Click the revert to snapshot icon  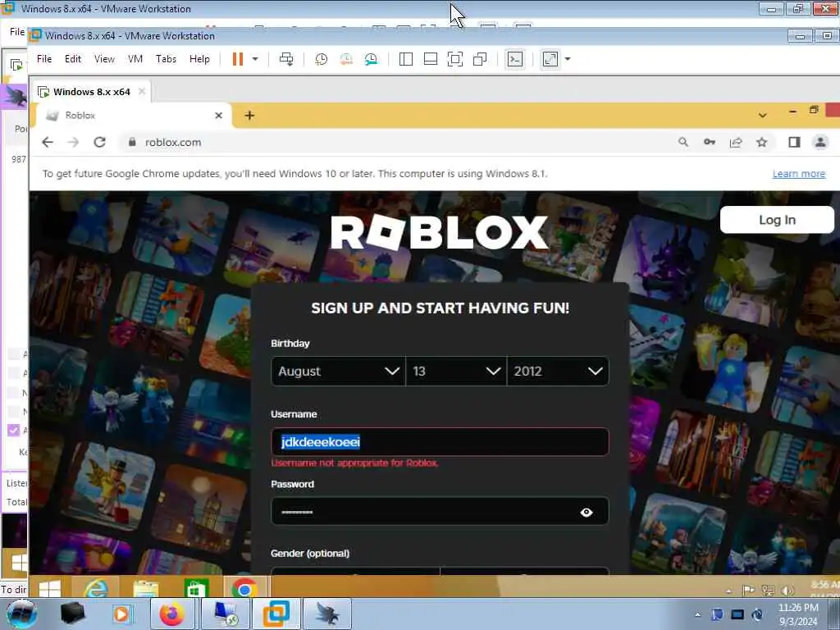tap(346, 59)
